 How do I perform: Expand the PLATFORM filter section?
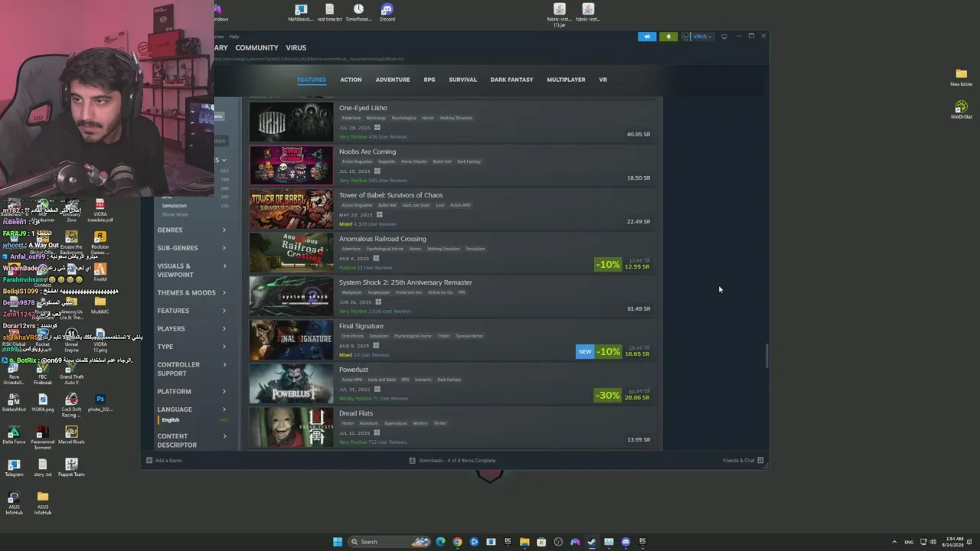[x=191, y=391]
